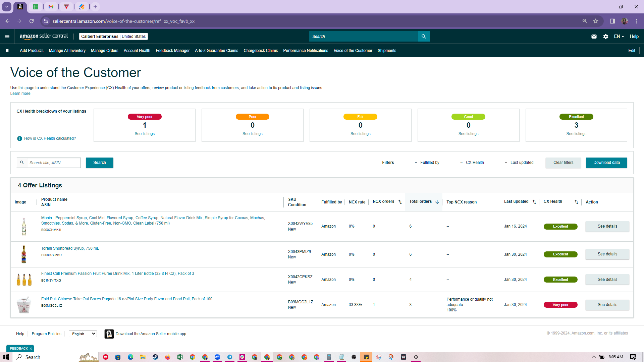Expand the Fulfilled by filter

[427, 163]
